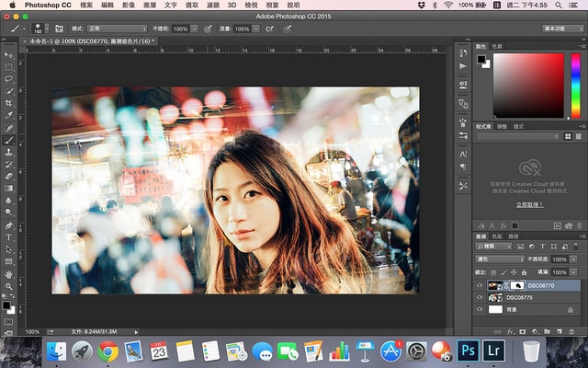Toggle visibility of the DSC08775 layer
Image resolution: width=588 pixels, height=368 pixels.
(479, 298)
